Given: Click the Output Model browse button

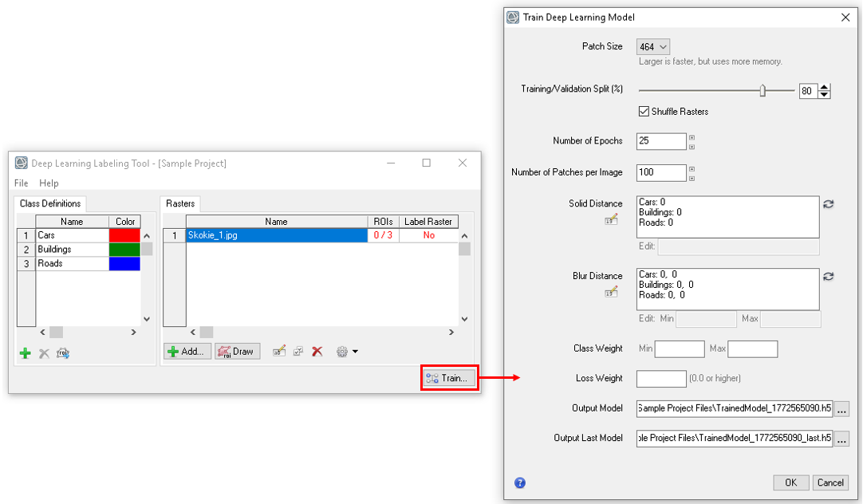Looking at the screenshot, I should click(x=843, y=409).
